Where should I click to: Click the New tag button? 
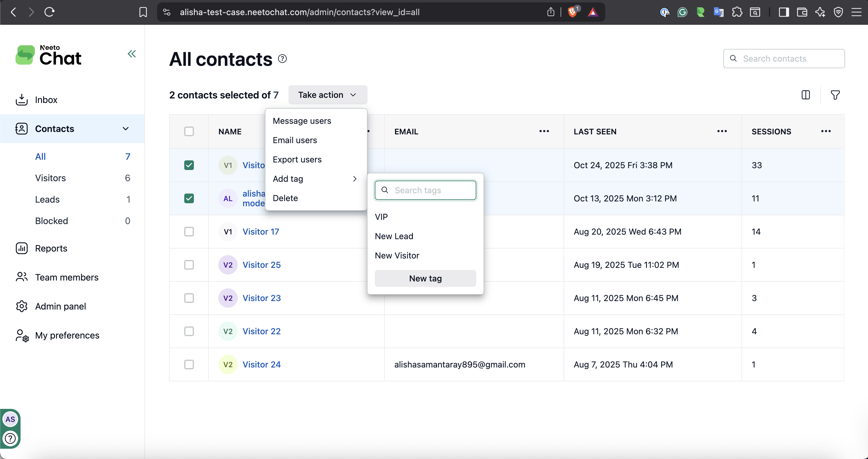[x=425, y=278]
